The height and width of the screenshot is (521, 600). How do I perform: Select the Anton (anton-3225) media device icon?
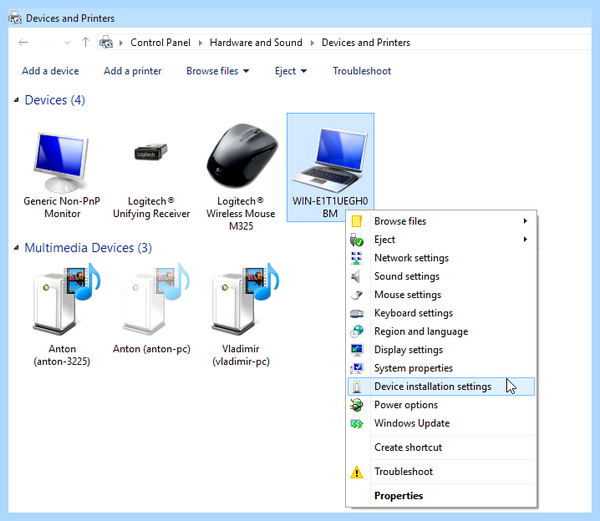point(65,298)
